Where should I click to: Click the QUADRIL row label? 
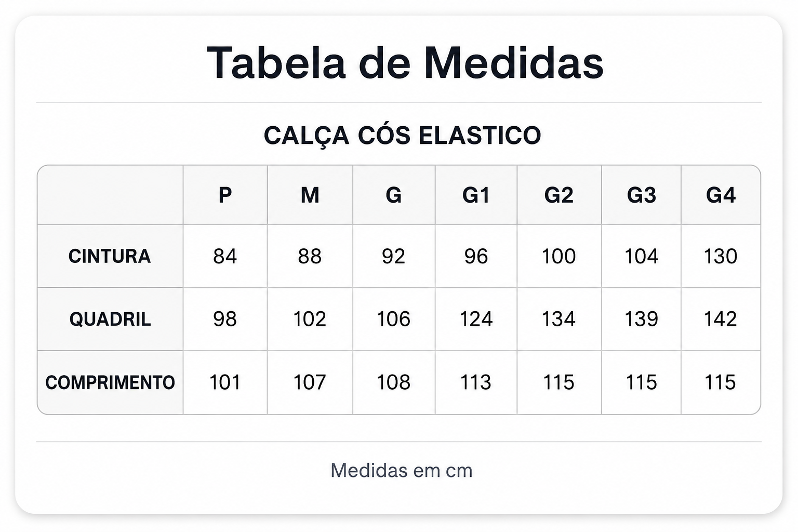(x=110, y=319)
